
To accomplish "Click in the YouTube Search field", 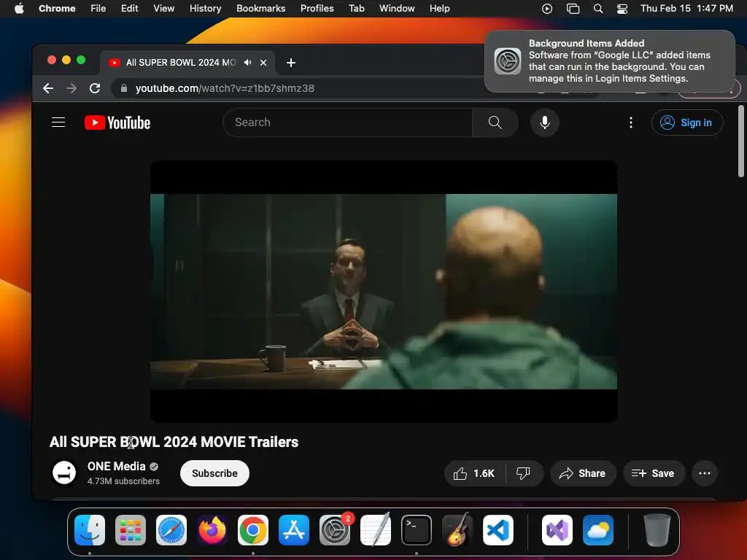I will (x=348, y=122).
